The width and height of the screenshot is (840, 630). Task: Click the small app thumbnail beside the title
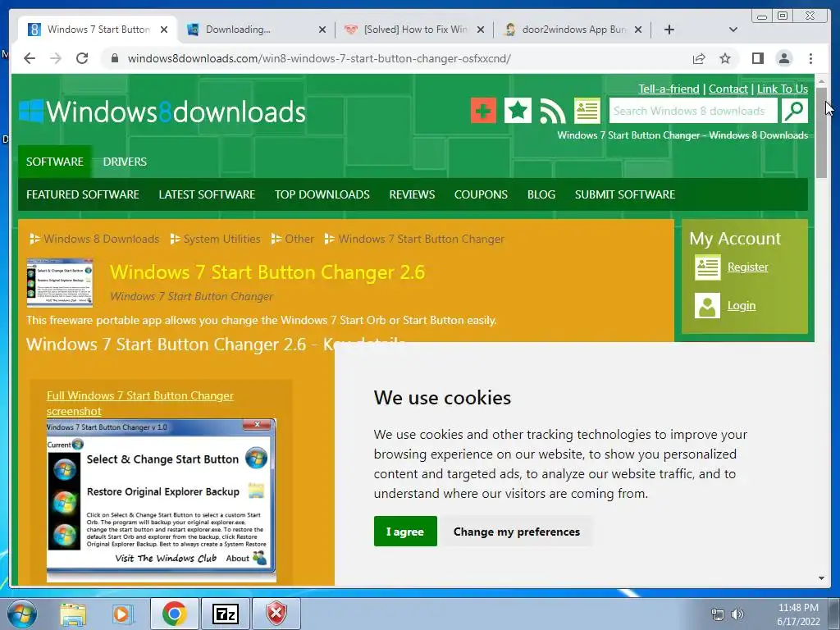pyautogui.click(x=60, y=282)
